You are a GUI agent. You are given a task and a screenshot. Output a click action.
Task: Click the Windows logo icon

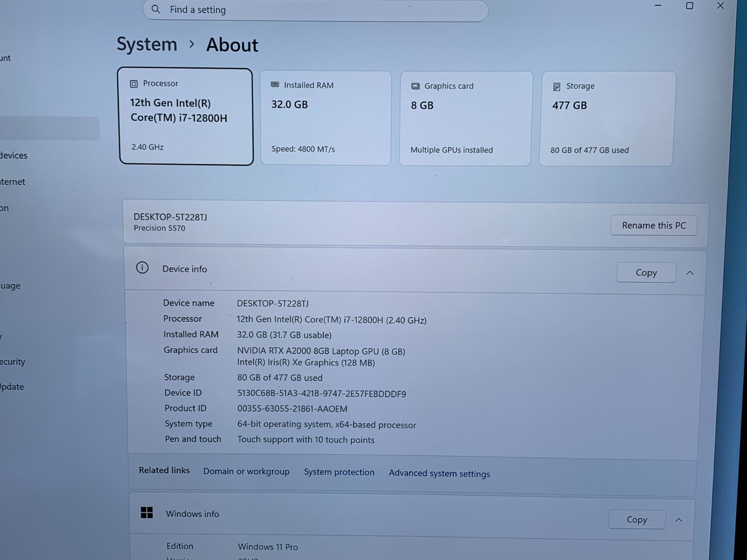tap(147, 513)
